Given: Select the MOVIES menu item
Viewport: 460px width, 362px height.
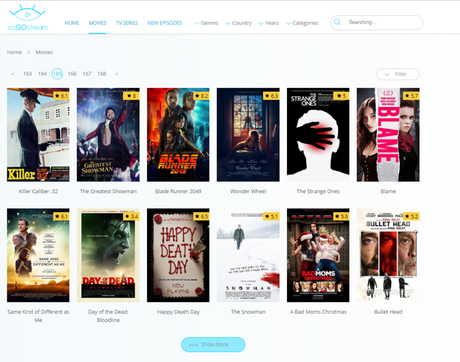Looking at the screenshot, I should click(97, 23).
